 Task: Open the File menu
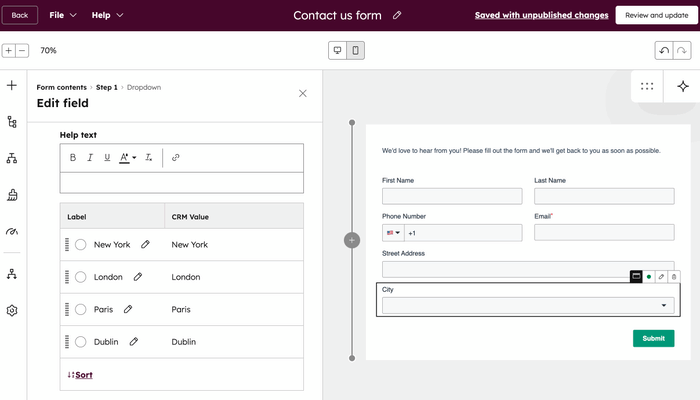tap(62, 15)
